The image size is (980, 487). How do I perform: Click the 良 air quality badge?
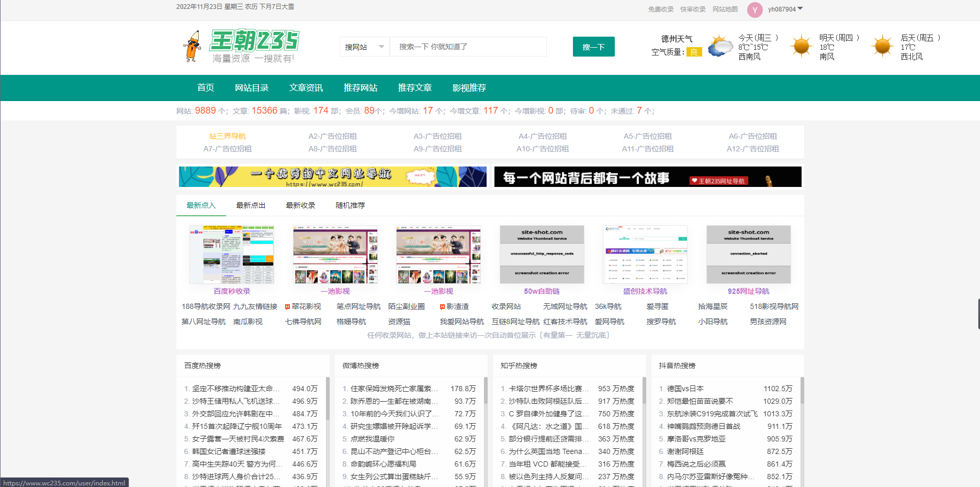point(694,52)
